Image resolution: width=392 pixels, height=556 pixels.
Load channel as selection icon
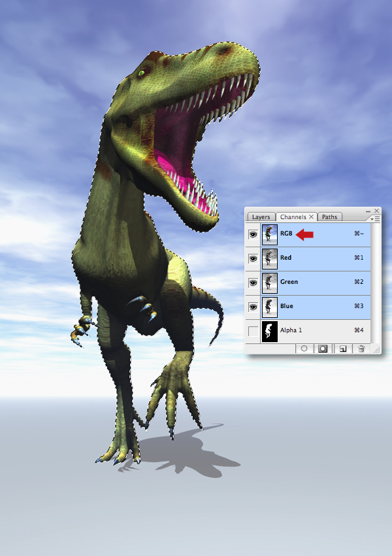point(304,349)
